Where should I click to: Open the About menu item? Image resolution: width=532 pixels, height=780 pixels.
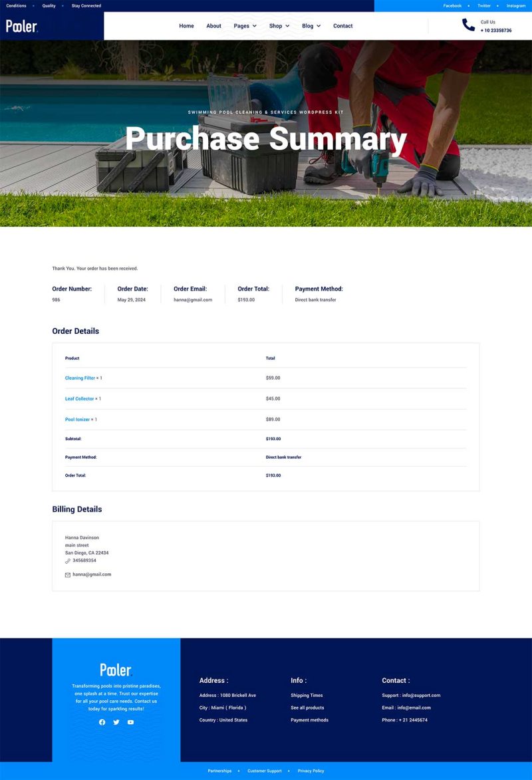tap(213, 26)
